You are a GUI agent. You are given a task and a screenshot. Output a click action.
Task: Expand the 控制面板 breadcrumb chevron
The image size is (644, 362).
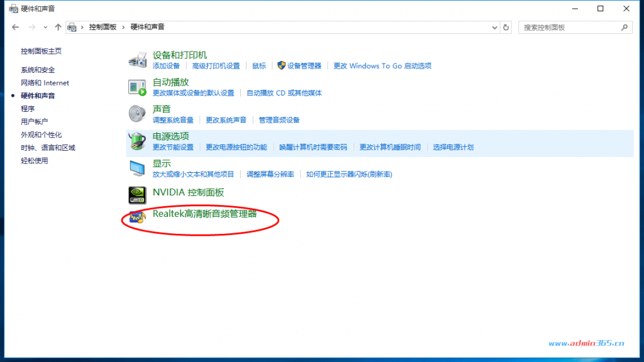(x=123, y=27)
